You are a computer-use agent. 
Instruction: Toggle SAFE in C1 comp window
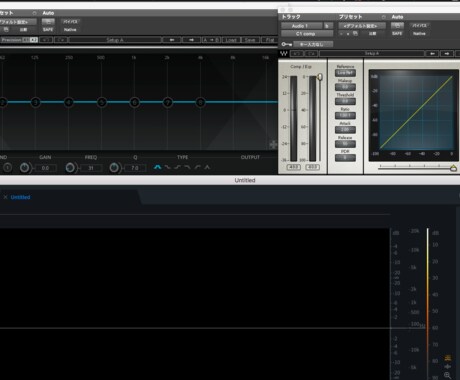coord(397,34)
